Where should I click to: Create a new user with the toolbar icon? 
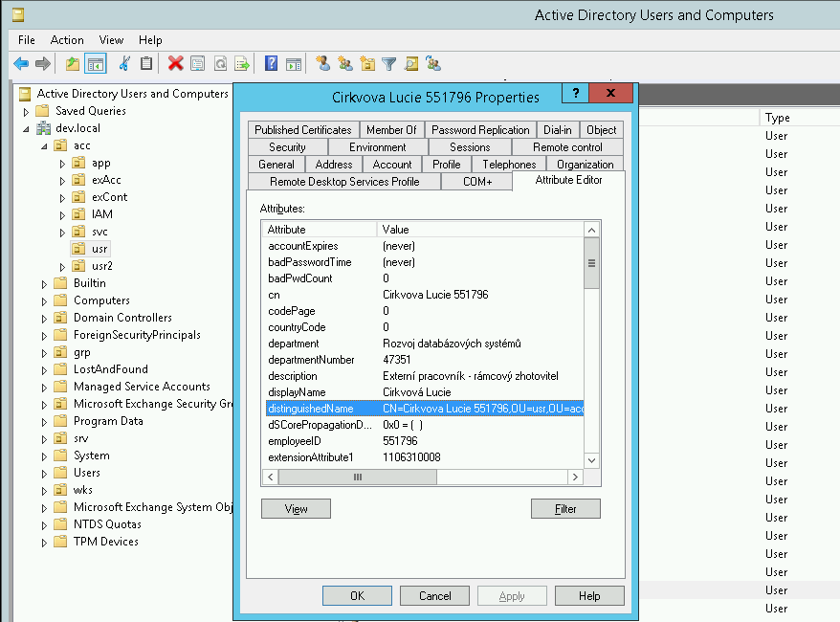coord(322,64)
